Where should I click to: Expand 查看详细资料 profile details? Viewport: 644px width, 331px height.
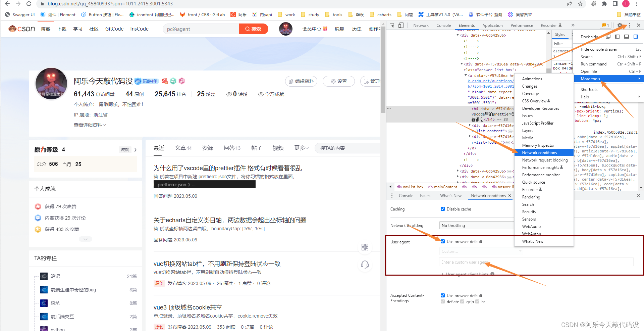(x=90, y=125)
